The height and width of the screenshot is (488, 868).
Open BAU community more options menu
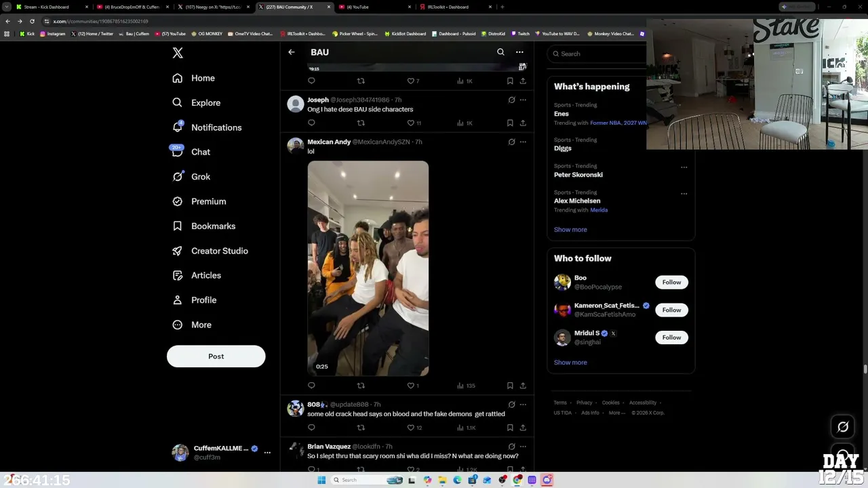coord(519,52)
